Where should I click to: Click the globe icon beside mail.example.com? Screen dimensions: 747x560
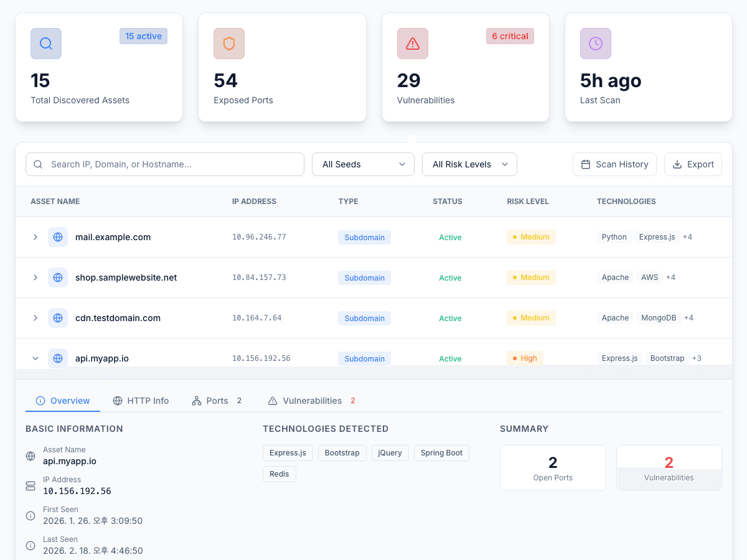[x=58, y=237]
